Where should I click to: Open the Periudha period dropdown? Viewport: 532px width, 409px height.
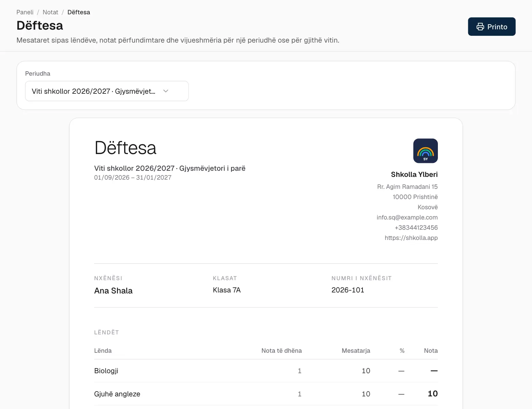(x=107, y=91)
